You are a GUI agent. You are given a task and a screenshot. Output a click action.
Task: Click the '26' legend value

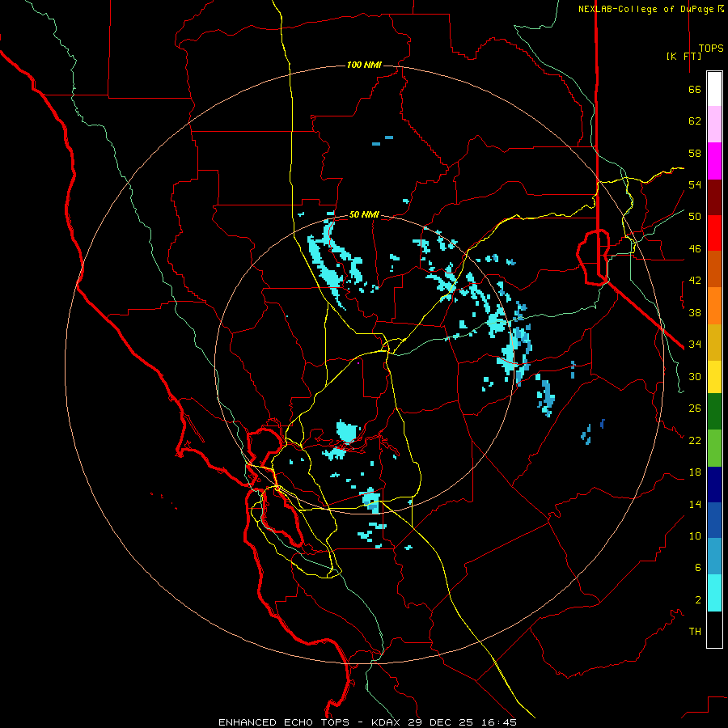tap(695, 408)
